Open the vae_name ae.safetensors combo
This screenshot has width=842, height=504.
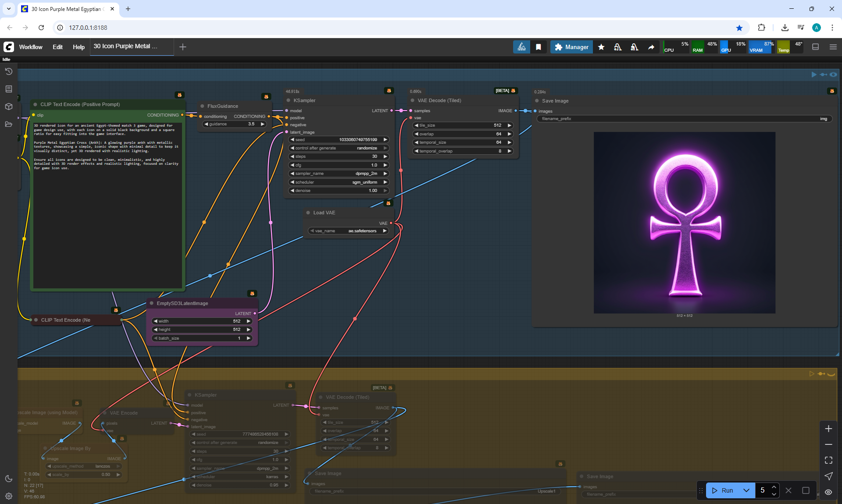(349, 231)
